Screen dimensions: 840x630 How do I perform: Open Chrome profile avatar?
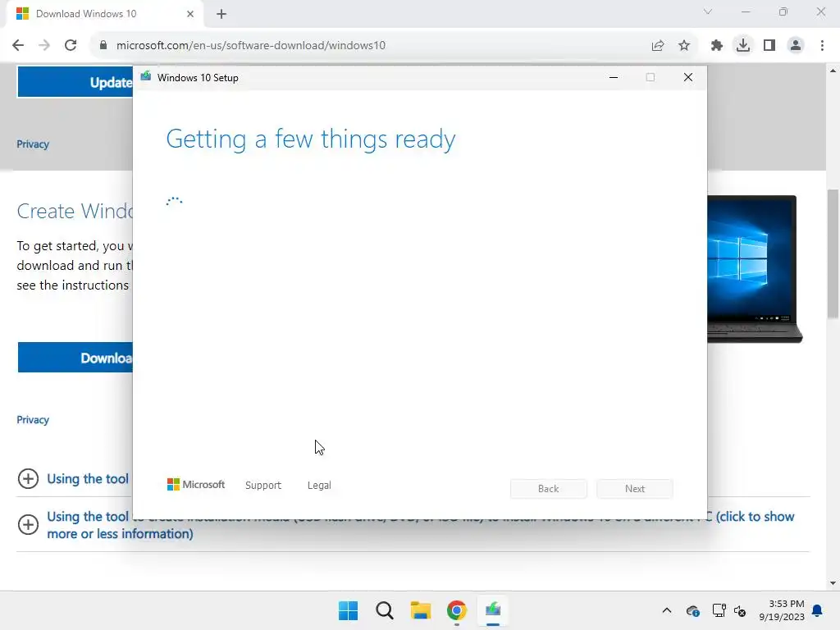click(796, 46)
